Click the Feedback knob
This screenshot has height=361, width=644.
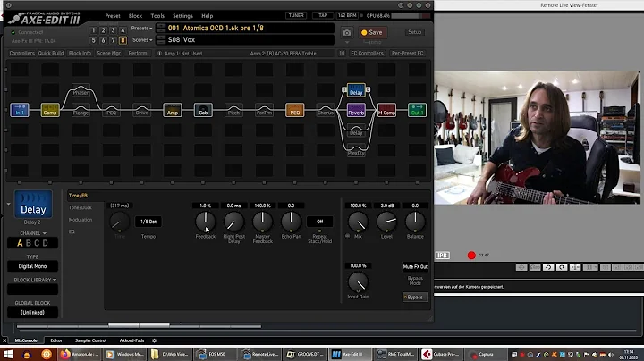point(205,222)
